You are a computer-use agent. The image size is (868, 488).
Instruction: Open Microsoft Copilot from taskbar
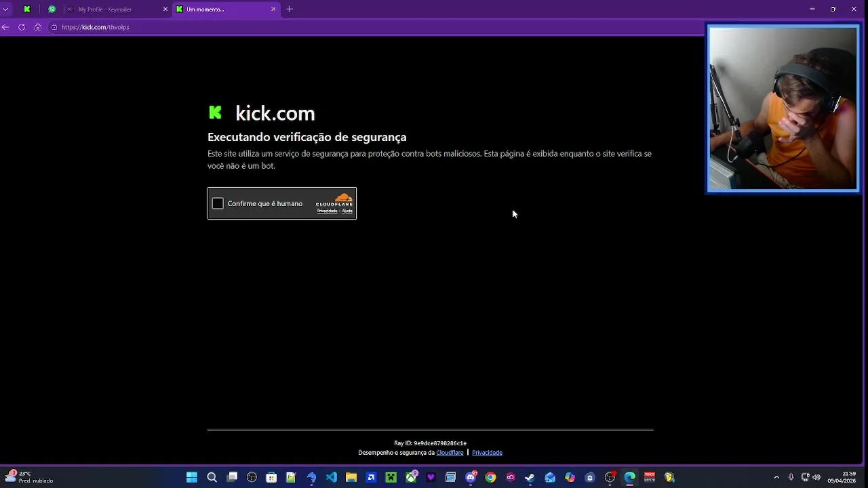point(570,477)
